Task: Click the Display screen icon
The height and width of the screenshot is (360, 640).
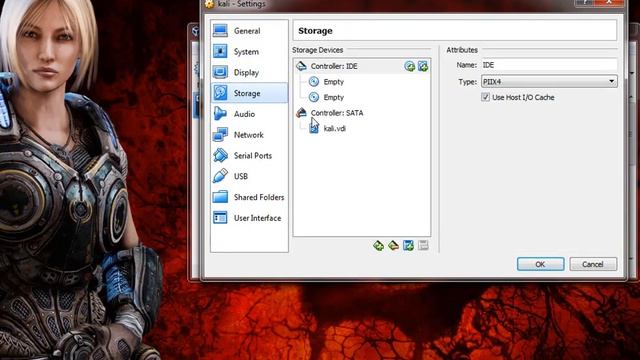Action: point(220,72)
